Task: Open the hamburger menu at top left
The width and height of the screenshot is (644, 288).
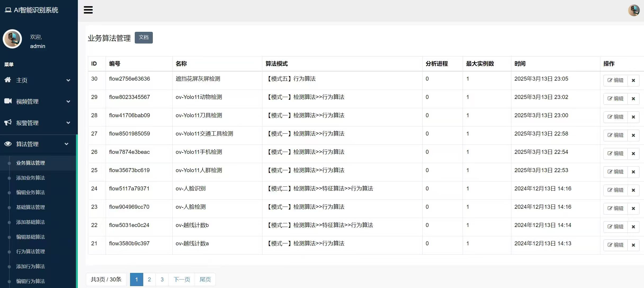Action: (x=88, y=10)
